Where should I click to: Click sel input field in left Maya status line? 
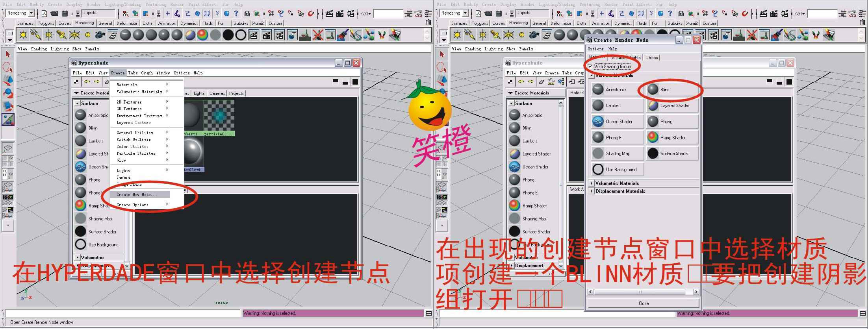[x=388, y=14]
